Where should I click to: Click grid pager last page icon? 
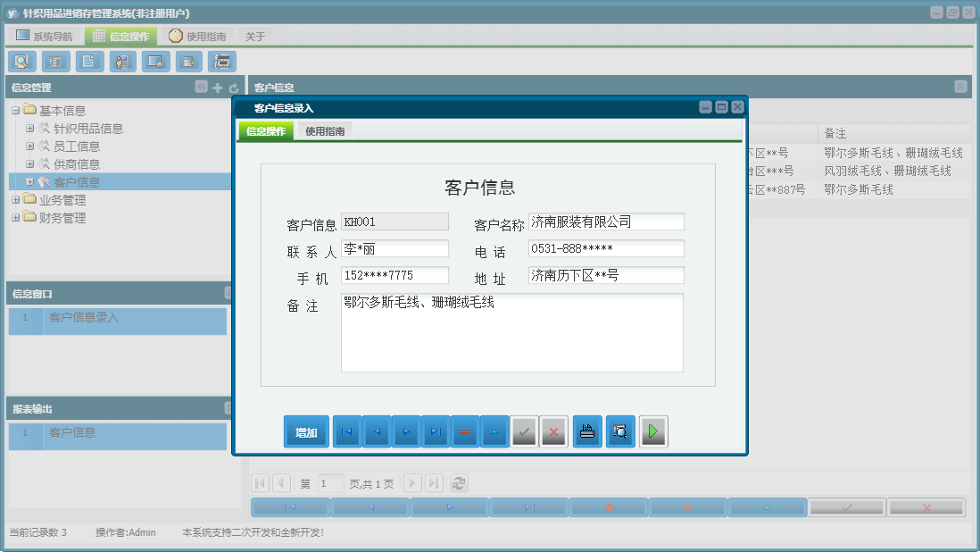(435, 483)
